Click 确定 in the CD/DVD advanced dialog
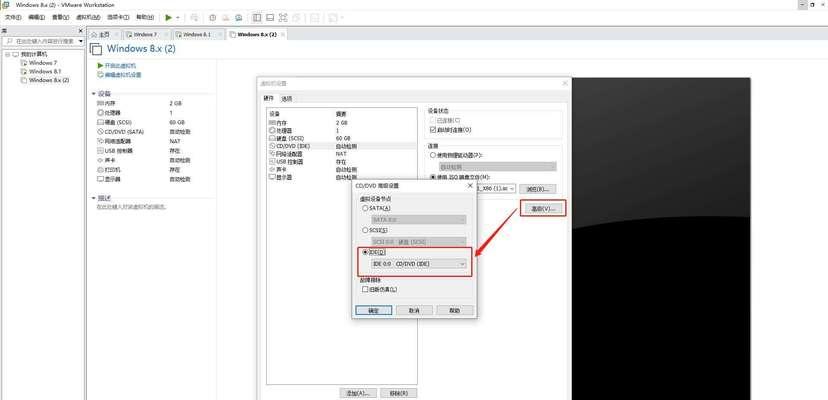 [373, 311]
